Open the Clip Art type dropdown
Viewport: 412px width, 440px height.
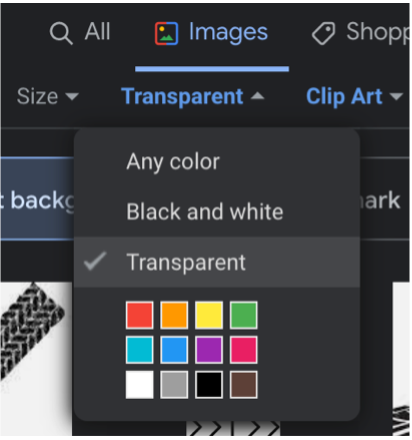tap(355, 97)
